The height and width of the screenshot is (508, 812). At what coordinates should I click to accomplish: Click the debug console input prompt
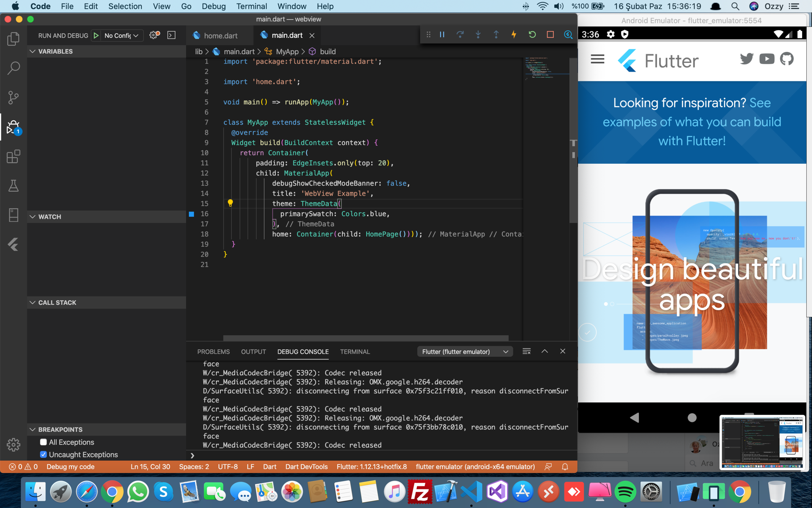pyautogui.click(x=383, y=456)
